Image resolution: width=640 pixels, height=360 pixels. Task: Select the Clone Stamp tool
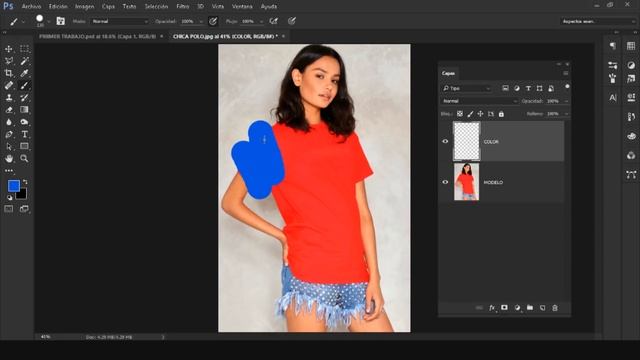9,98
